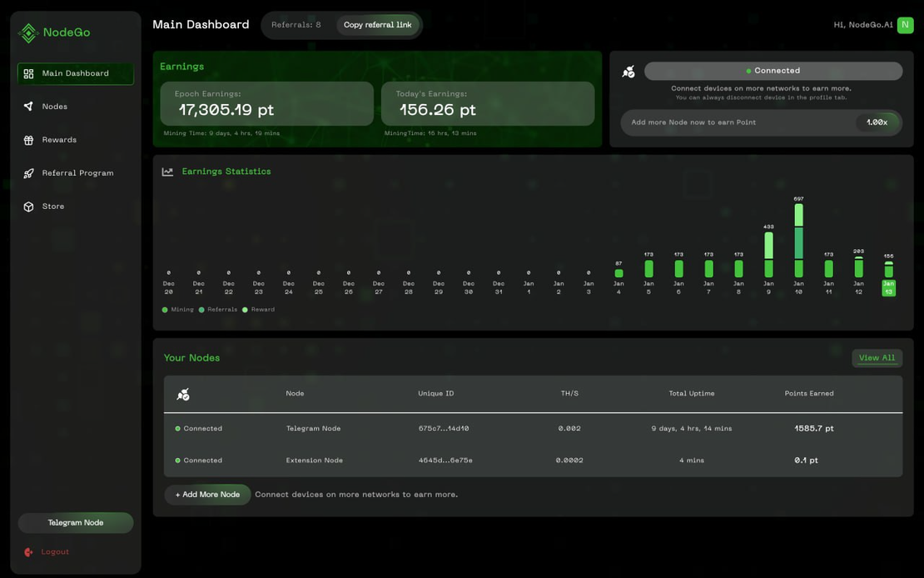Viewport: 924px width, 578px height.
Task: Click the Earnings Statistics chart icon
Action: pyautogui.click(x=163, y=169)
